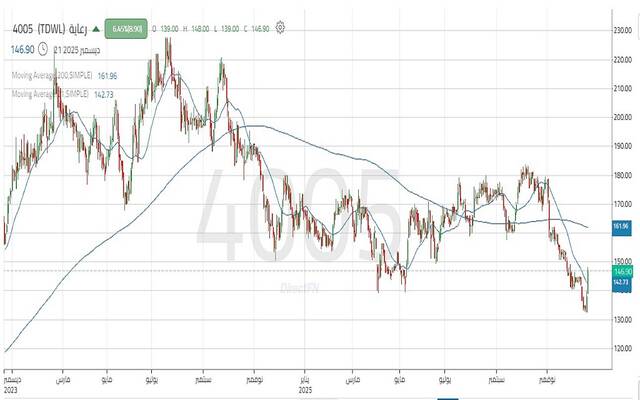Click the 142.73 moving average axis tag
Viewport: 640px width, 400px height.
pyautogui.click(x=618, y=283)
